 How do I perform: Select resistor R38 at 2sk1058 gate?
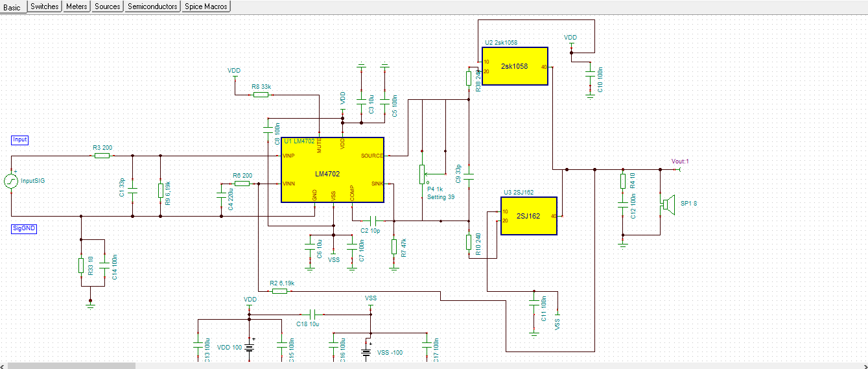click(x=469, y=78)
